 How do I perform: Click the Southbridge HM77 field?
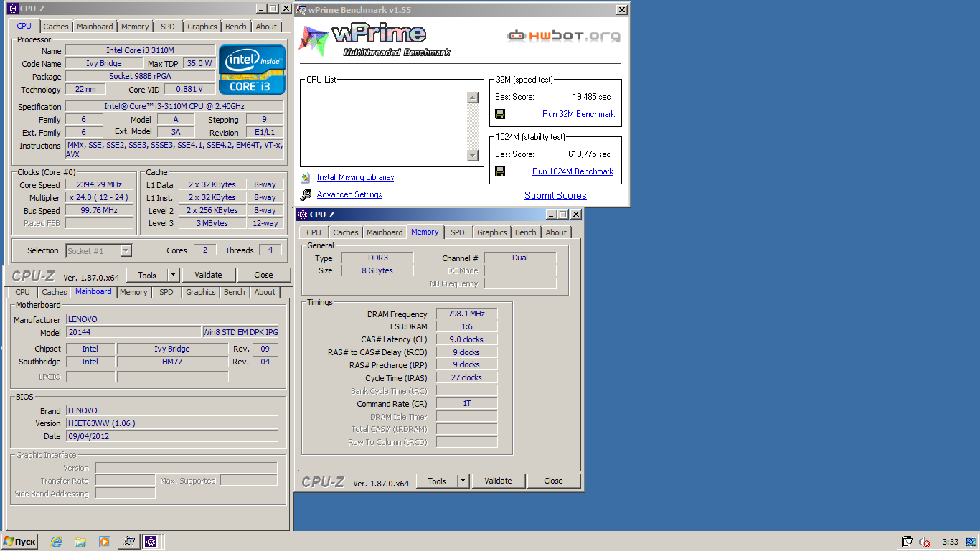[172, 362]
